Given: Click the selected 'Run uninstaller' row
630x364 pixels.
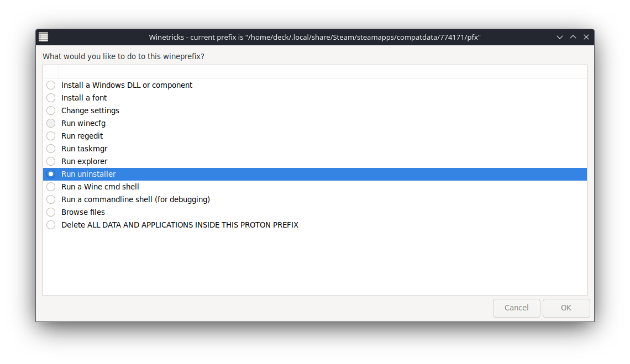Looking at the screenshot, I should (88, 174).
